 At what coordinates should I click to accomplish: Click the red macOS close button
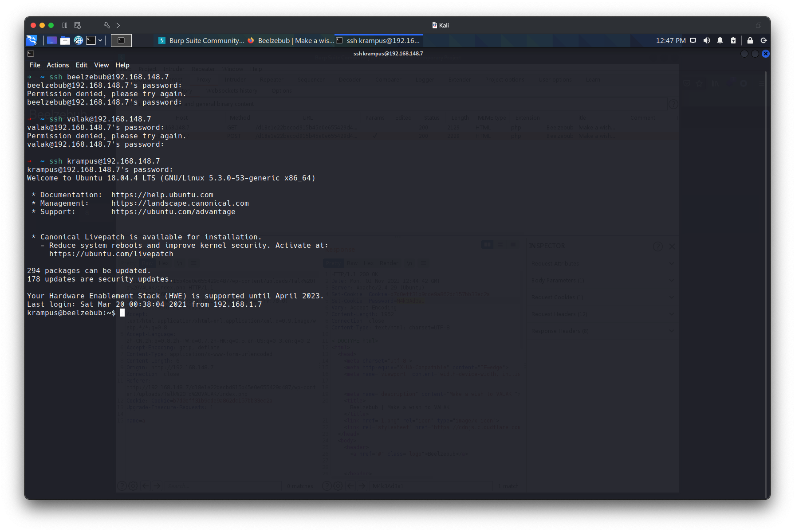33,25
